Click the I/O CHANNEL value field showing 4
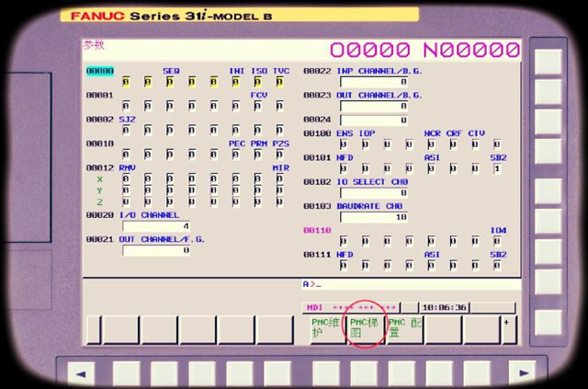The image size is (588, 389). pos(156,227)
